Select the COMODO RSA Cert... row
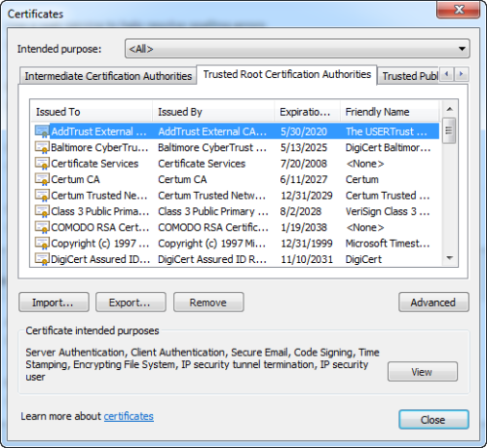 pyautogui.click(x=237, y=227)
